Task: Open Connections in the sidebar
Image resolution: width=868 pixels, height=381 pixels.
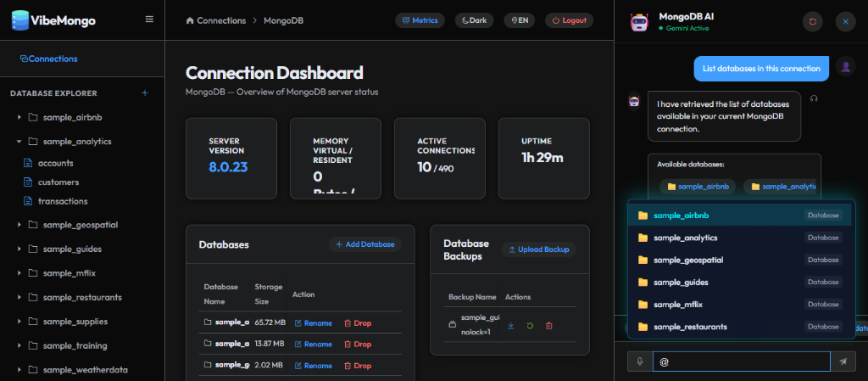Action: click(48, 59)
